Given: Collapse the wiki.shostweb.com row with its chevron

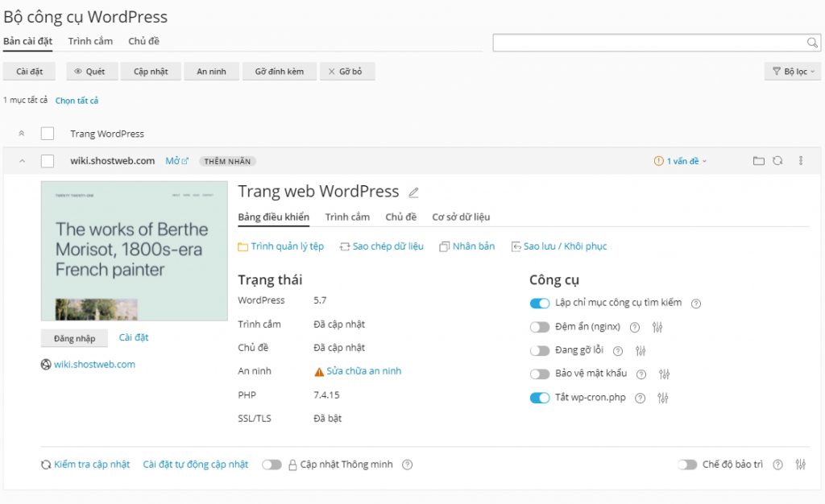Looking at the screenshot, I should tap(22, 160).
